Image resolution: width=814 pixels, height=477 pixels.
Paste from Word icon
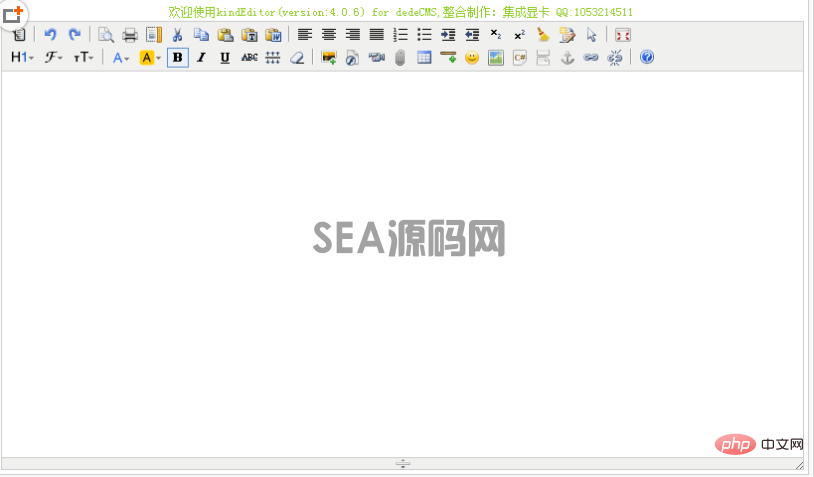(x=274, y=35)
